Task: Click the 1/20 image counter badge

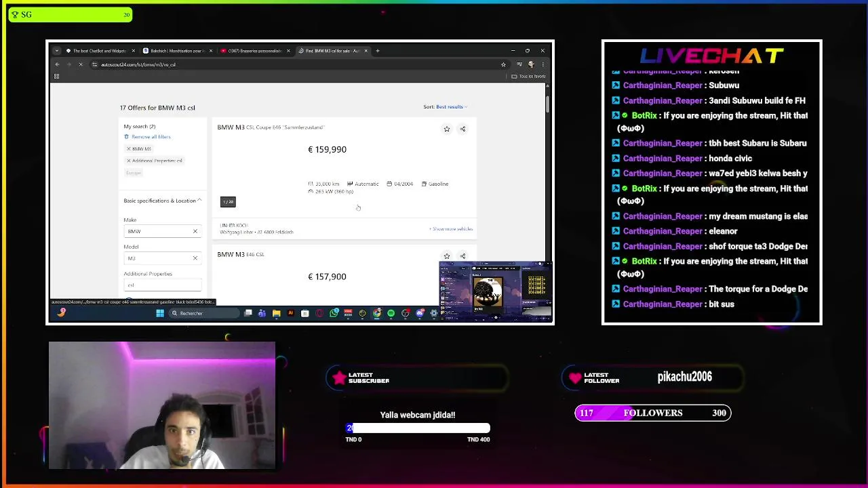Action: pos(228,202)
